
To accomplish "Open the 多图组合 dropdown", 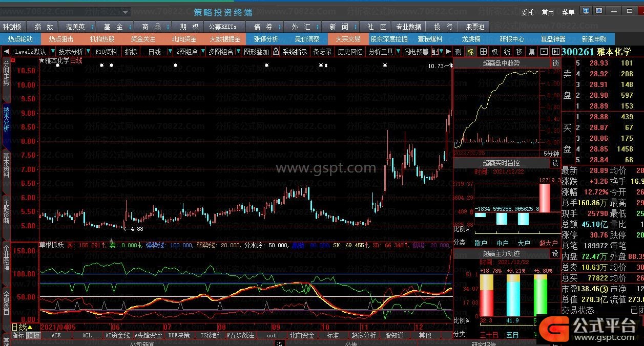I will pos(237,52).
